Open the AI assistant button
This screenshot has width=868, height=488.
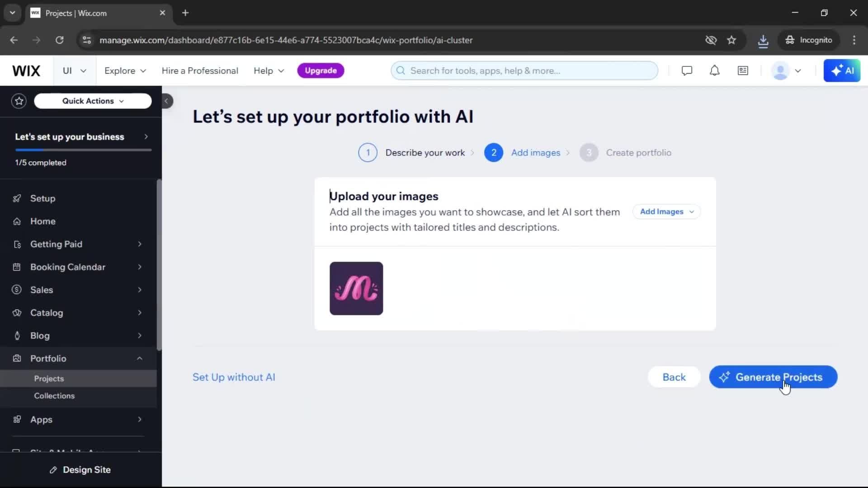842,70
